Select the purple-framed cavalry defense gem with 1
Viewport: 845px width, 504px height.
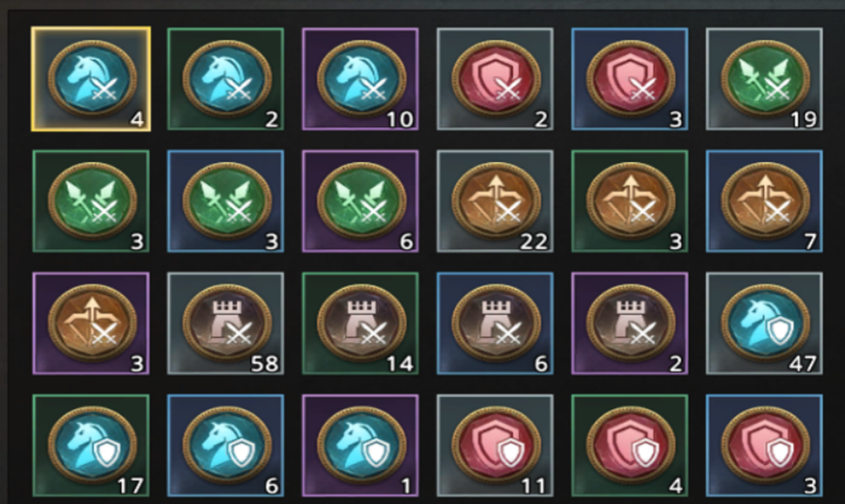click(x=361, y=446)
